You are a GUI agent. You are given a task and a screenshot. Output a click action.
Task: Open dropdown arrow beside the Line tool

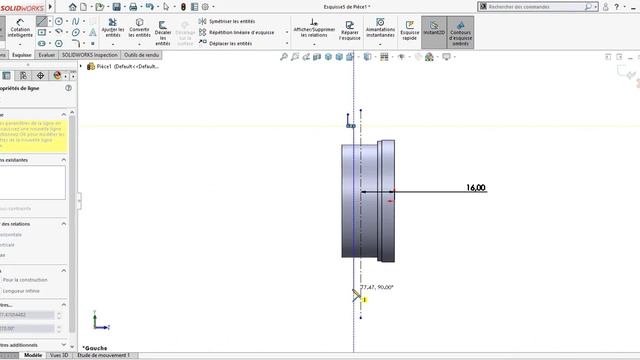pos(50,21)
